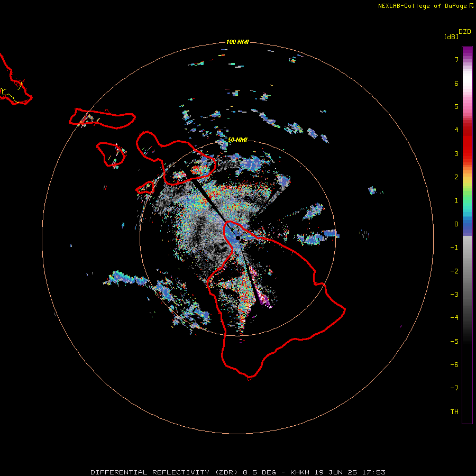Viewport: 476px width, 476px height.
Task: Click the 50 NMI range ring label
Action: point(237,140)
